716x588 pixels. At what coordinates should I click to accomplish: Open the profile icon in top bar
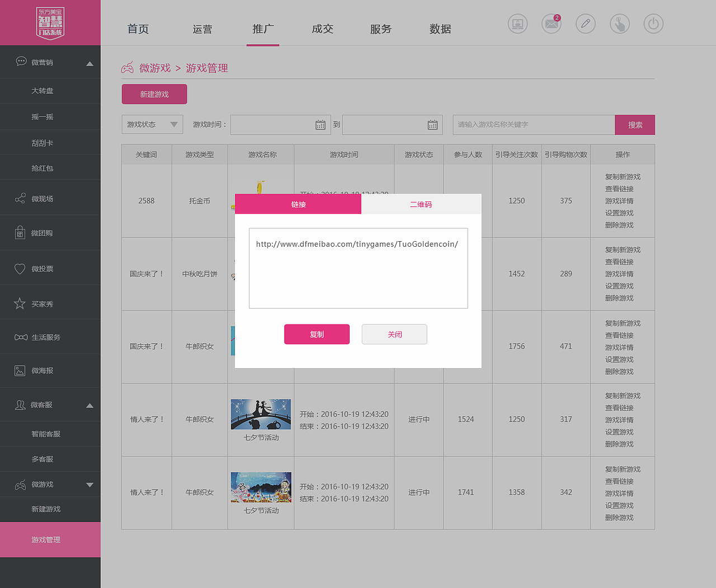coord(517,23)
